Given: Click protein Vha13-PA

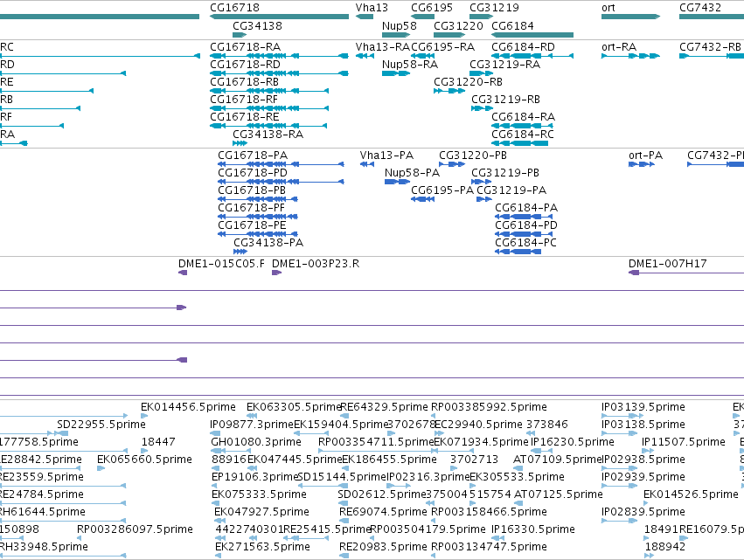Looking at the screenshot, I should click(386, 156).
